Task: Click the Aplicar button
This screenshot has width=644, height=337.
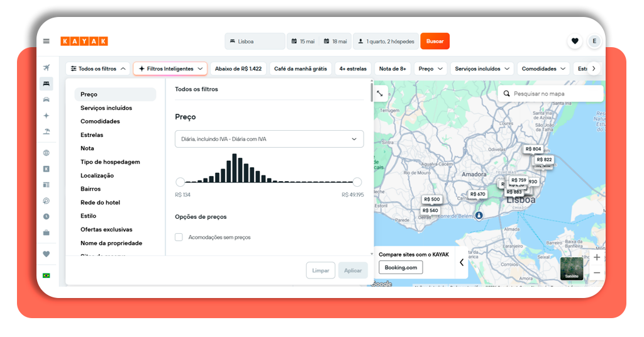Action: (353, 270)
